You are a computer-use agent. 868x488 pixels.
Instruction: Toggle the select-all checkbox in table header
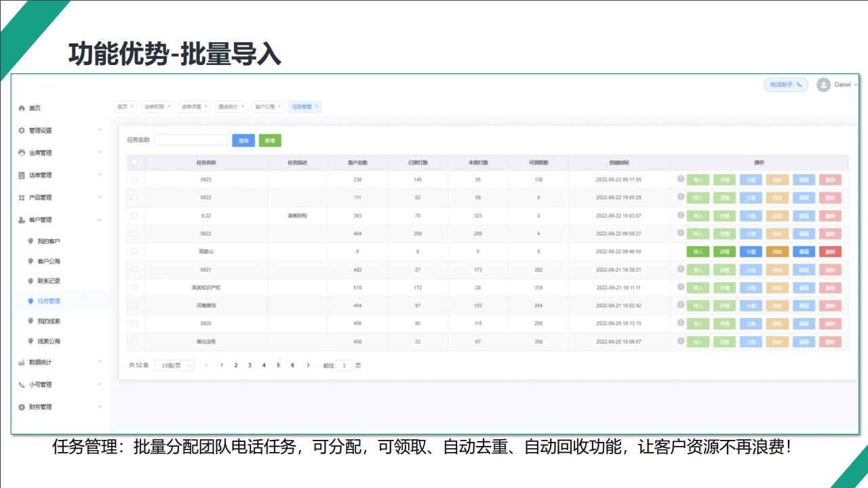tap(134, 163)
